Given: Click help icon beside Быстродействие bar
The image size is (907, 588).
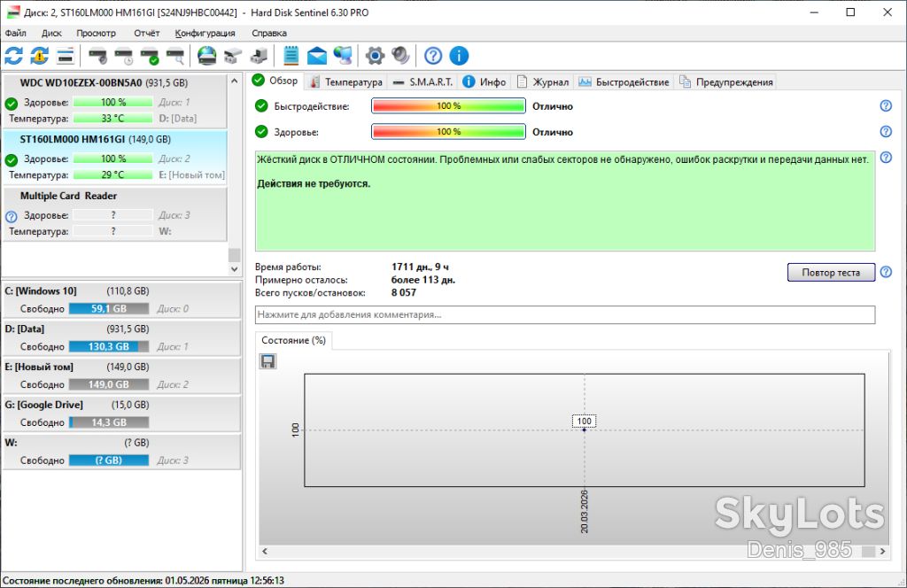Looking at the screenshot, I should [886, 105].
